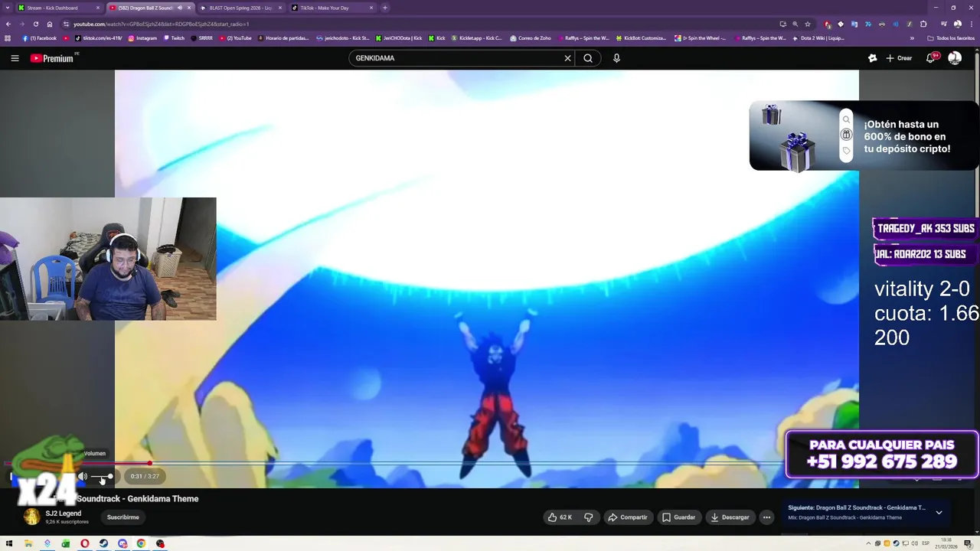
Task: Open File Explorer from the taskbar
Action: pyautogui.click(x=28, y=544)
